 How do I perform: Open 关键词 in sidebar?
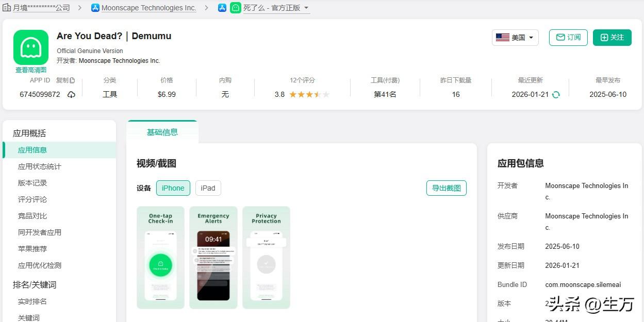(29, 318)
